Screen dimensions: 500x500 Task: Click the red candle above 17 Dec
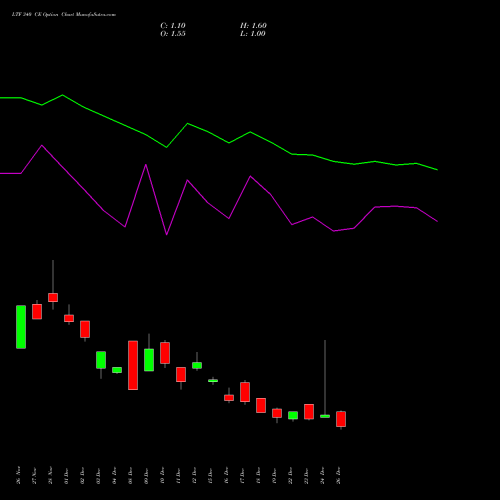(245, 392)
